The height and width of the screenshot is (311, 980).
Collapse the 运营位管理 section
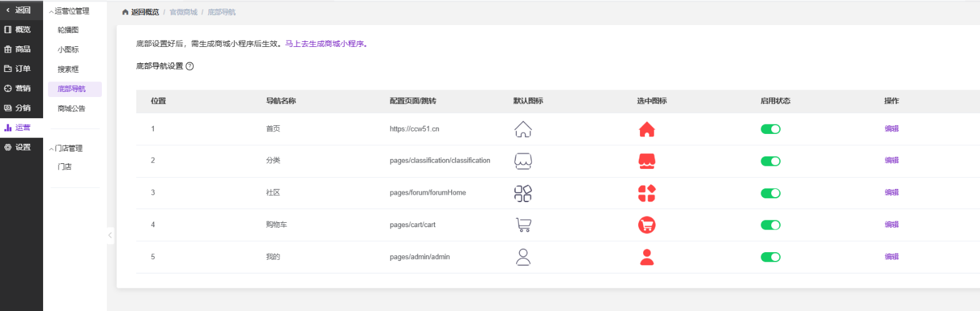click(x=69, y=11)
